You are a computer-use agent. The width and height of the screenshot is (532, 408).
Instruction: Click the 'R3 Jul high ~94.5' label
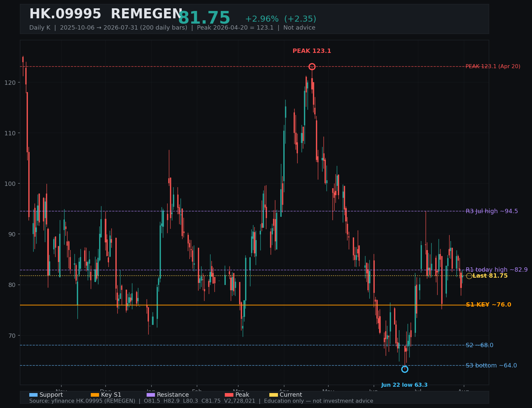click(x=492, y=211)
